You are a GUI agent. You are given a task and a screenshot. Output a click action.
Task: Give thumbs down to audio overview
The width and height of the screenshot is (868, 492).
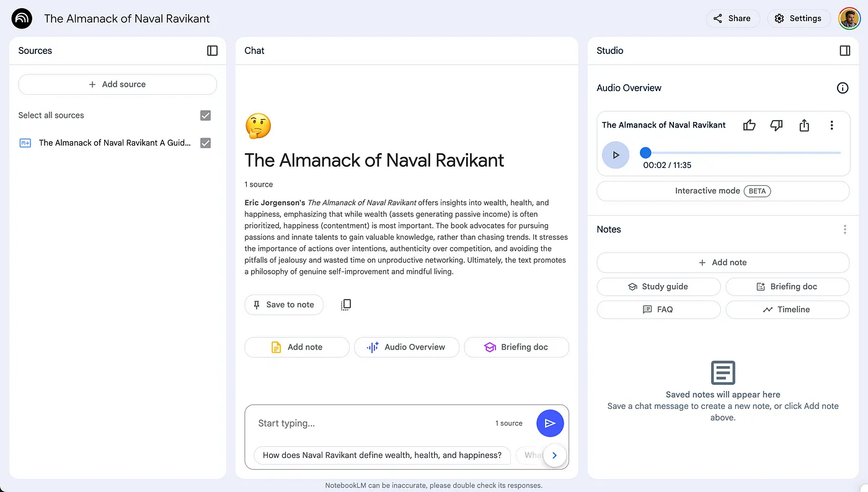(777, 125)
